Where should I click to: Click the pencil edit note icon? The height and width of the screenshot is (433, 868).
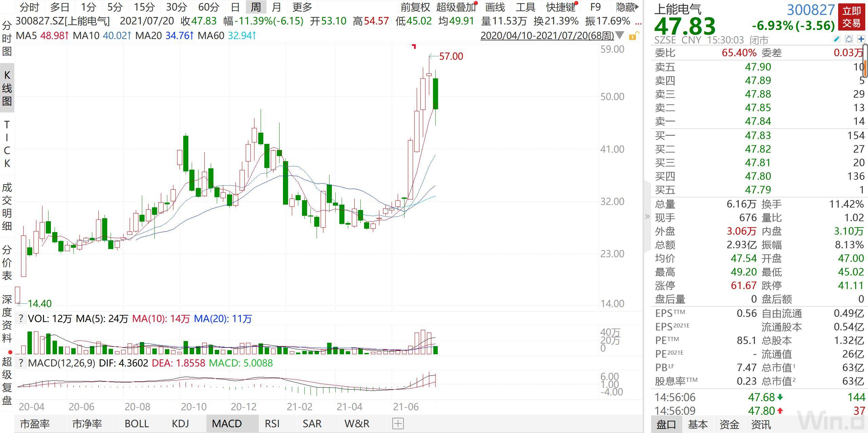point(836,39)
